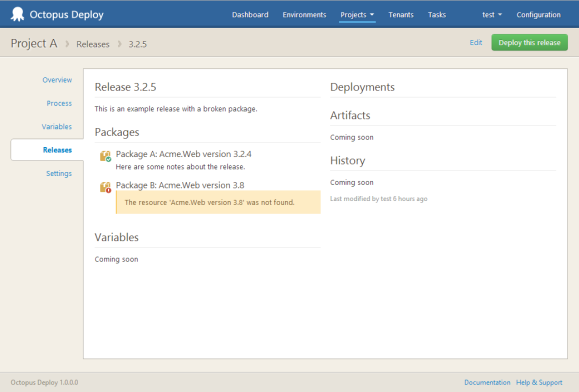
Task: Click the Release 3.2.5 heading
Action: 126,87
